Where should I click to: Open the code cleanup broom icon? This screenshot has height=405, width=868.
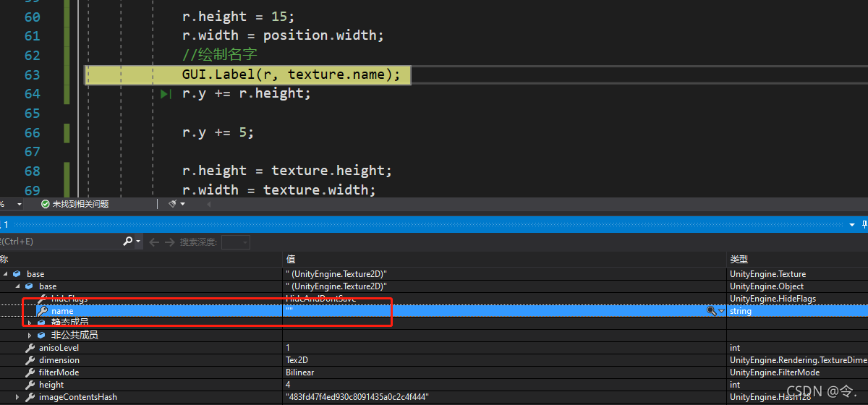[x=172, y=205]
